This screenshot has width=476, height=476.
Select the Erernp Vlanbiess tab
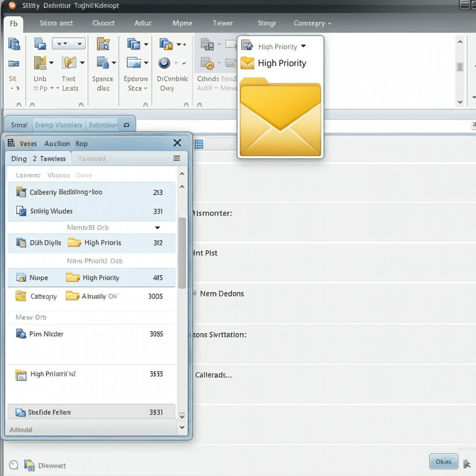59,125
